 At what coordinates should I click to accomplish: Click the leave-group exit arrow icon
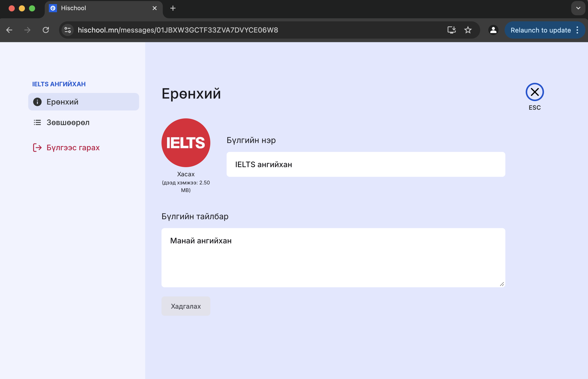pyautogui.click(x=37, y=148)
